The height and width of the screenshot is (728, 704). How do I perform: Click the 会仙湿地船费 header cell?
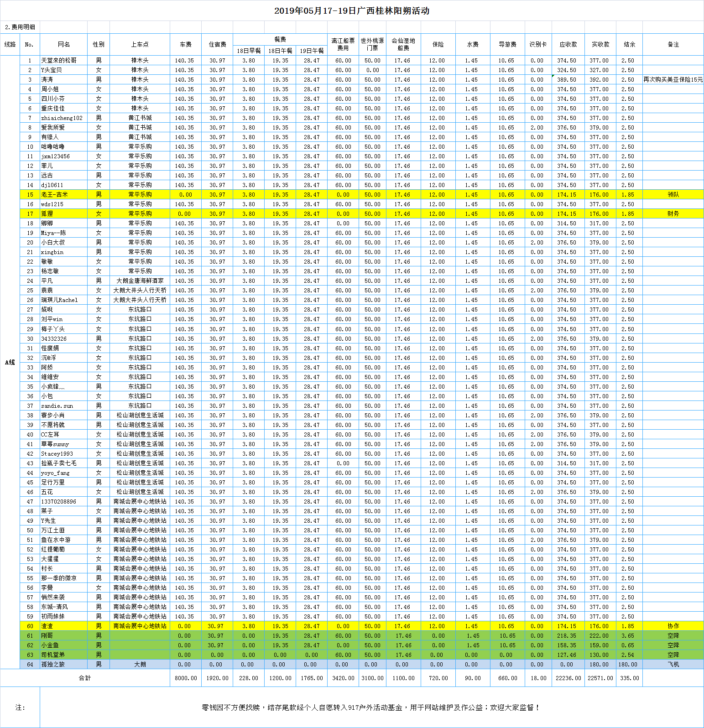[403, 44]
